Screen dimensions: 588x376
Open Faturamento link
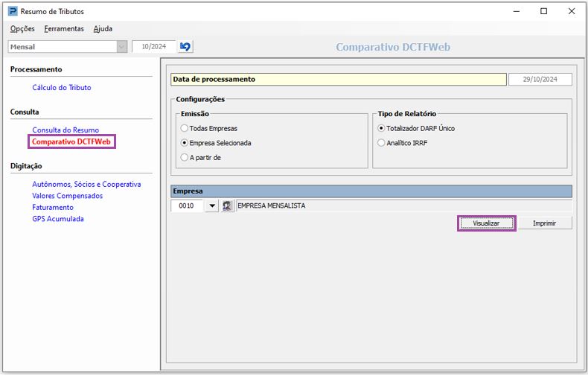click(x=53, y=208)
